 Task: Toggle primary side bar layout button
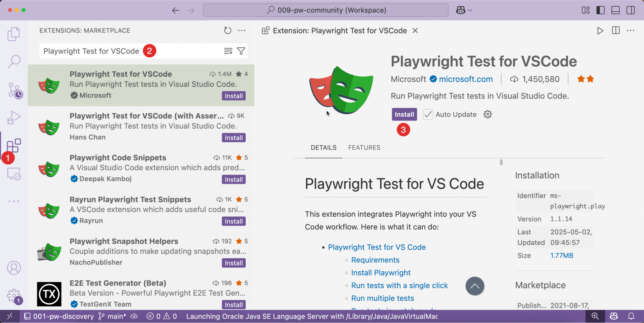tap(601, 10)
